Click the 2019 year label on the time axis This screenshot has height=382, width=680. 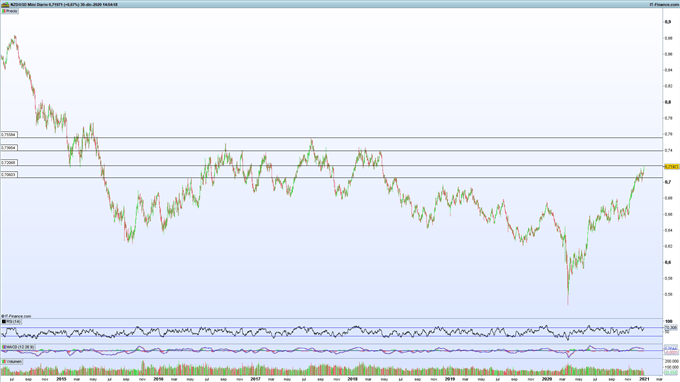[x=450, y=379]
